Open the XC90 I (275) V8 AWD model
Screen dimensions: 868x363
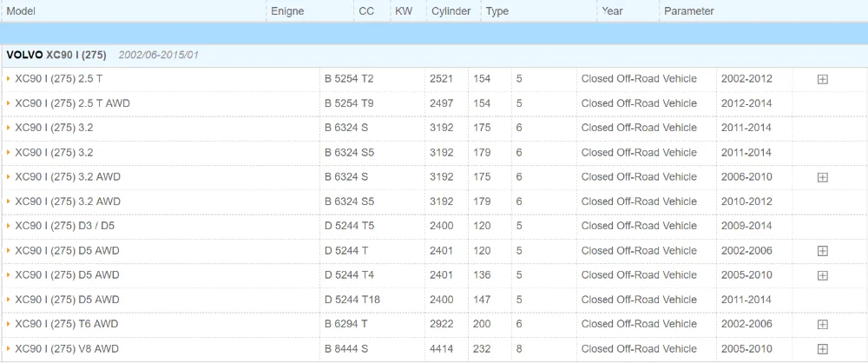pos(67,348)
